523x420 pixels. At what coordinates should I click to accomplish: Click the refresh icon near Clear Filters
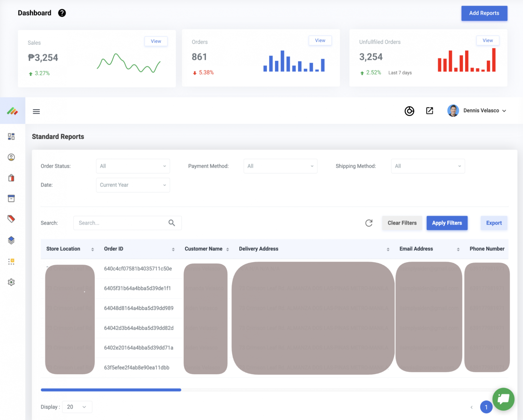(x=369, y=223)
